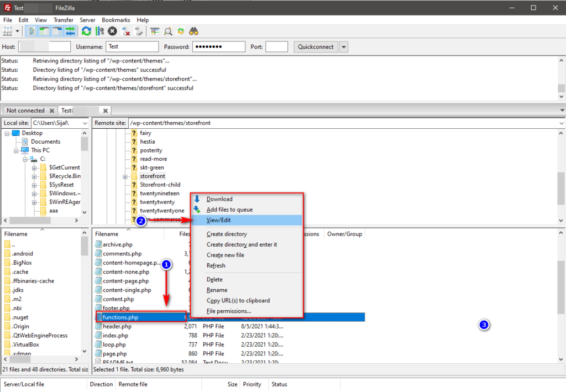This screenshot has height=392, width=566.
Task: Open the Local site path dropdown
Action: (85, 123)
